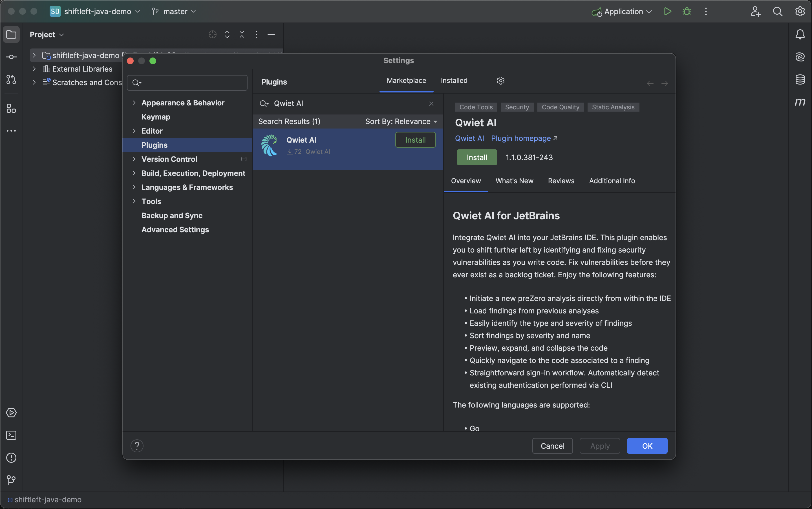Install Qwiet AI from search results
The height and width of the screenshot is (509, 812).
pyautogui.click(x=415, y=140)
